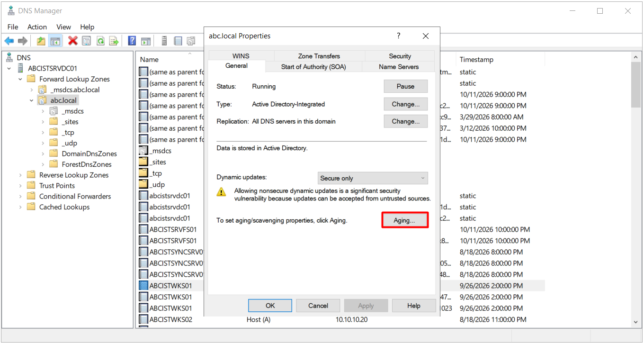
Task: Click the Export List toolbar icon
Action: [x=114, y=41]
